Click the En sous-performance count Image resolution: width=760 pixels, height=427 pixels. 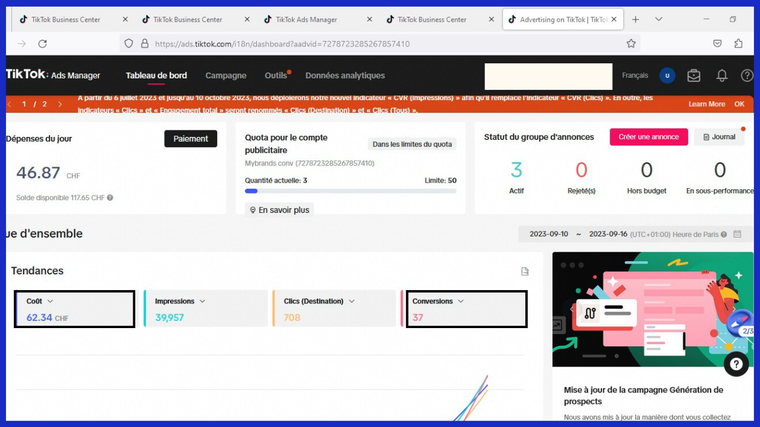(719, 170)
